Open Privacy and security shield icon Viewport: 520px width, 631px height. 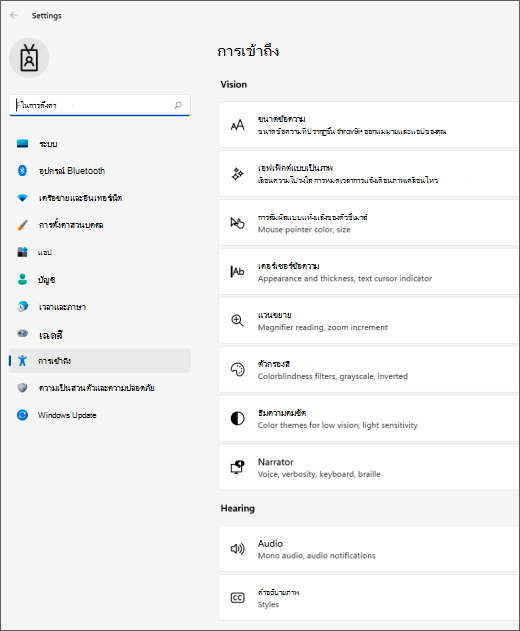coord(23,388)
